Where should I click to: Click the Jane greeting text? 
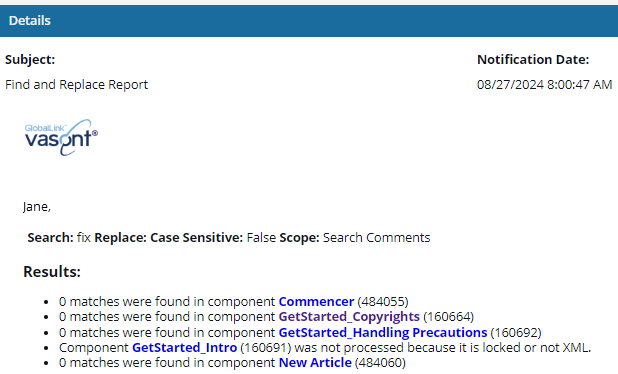(37, 207)
